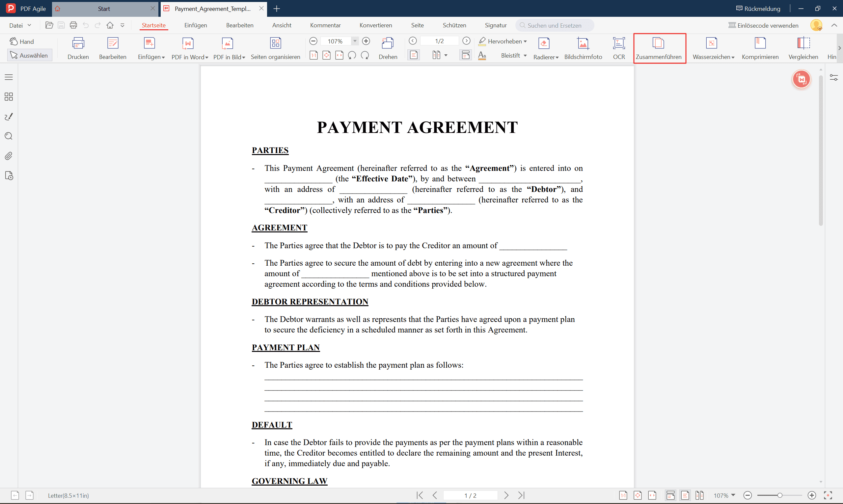This screenshot has height=504, width=843.
Task: Fit width icon in ribbon
Action: pyautogui.click(x=339, y=55)
